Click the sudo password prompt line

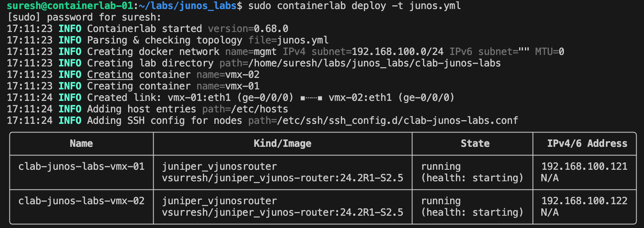pos(84,17)
